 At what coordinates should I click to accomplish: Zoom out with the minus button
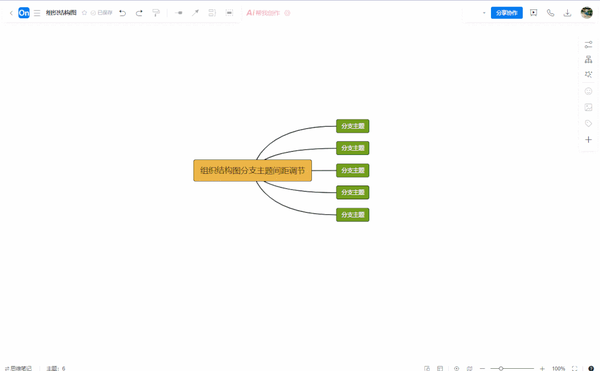(x=482, y=368)
